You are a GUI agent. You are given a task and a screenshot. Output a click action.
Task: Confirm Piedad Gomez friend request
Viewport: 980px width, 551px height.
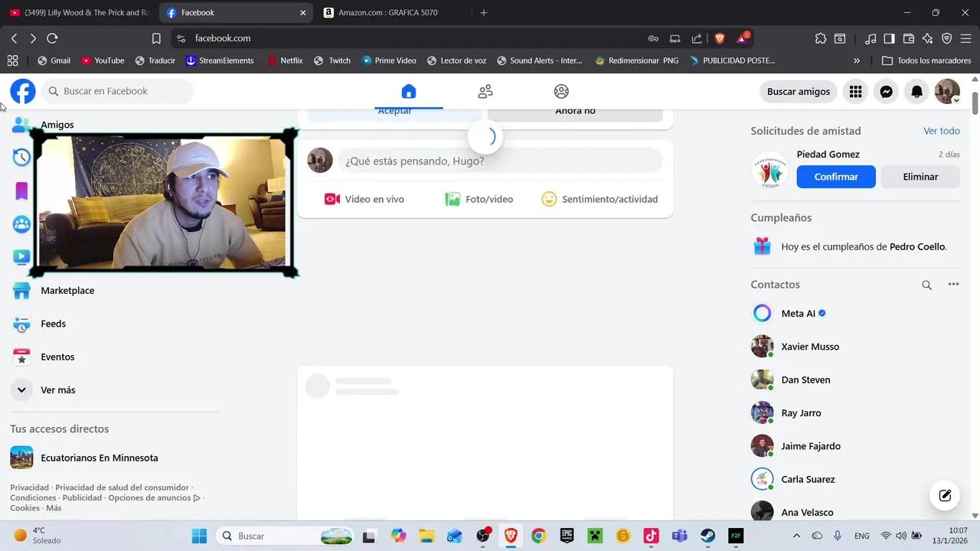pos(835,177)
